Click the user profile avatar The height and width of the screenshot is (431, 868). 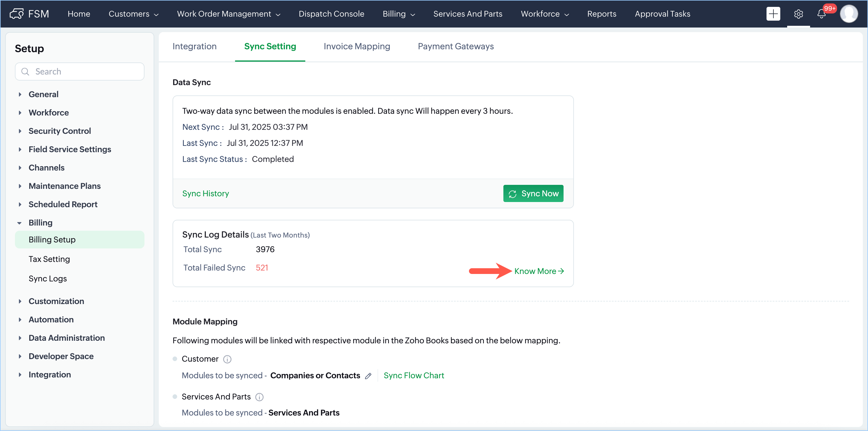tap(849, 14)
